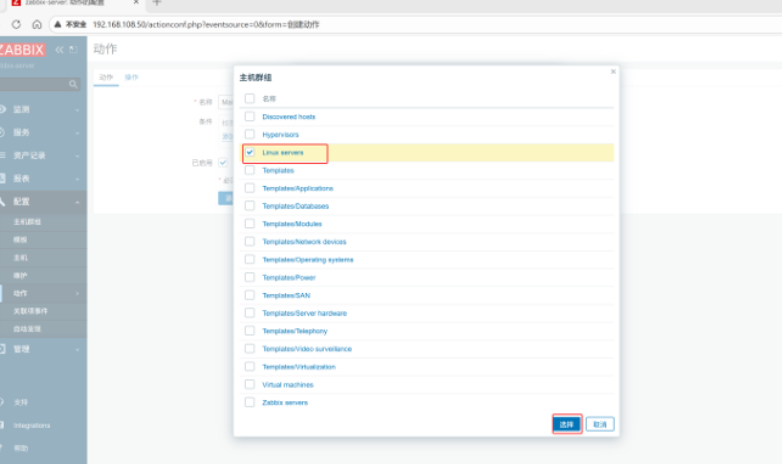782x464 pixels.
Task: Switch to the 操作 tab
Action: tap(131, 77)
